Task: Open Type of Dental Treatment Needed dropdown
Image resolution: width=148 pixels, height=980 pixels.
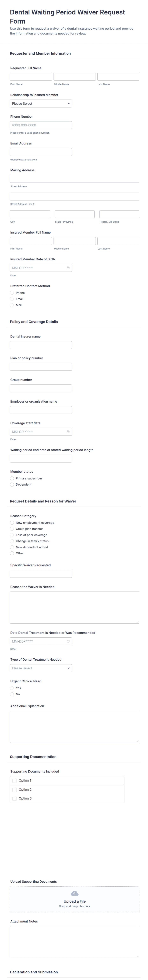Action: point(41,668)
